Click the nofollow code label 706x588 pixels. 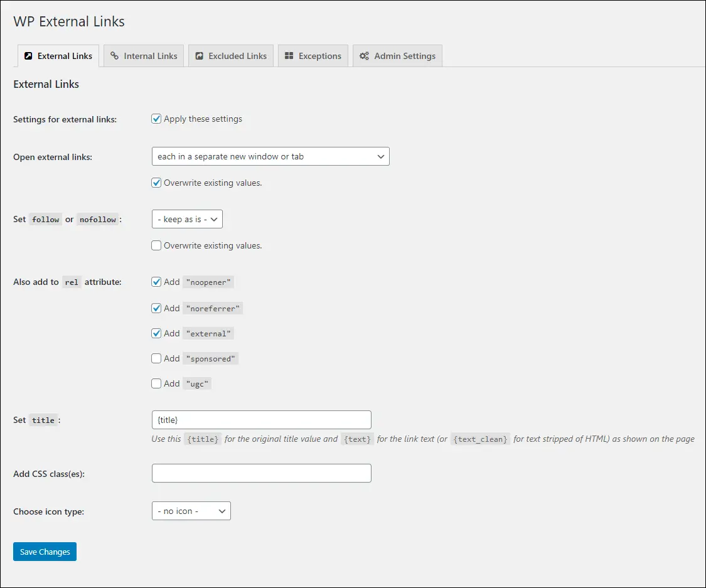(98, 219)
